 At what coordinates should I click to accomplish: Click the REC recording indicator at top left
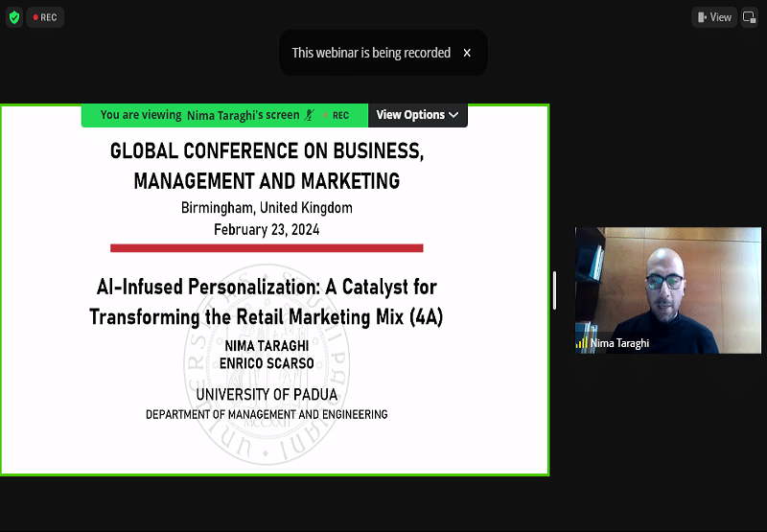tap(45, 17)
